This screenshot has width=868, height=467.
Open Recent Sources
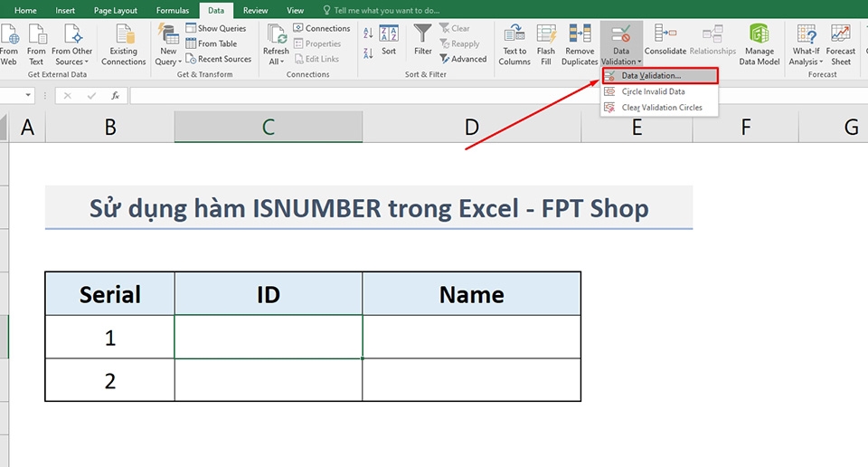219,59
